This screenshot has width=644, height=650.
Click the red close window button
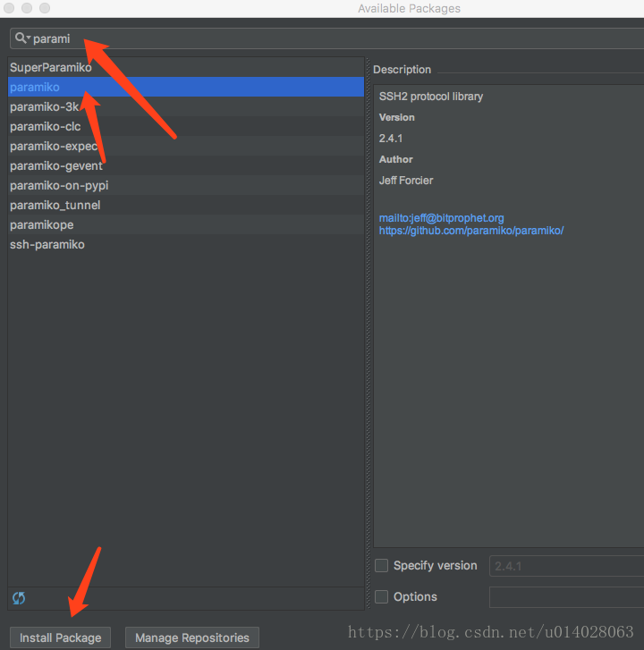point(9,8)
